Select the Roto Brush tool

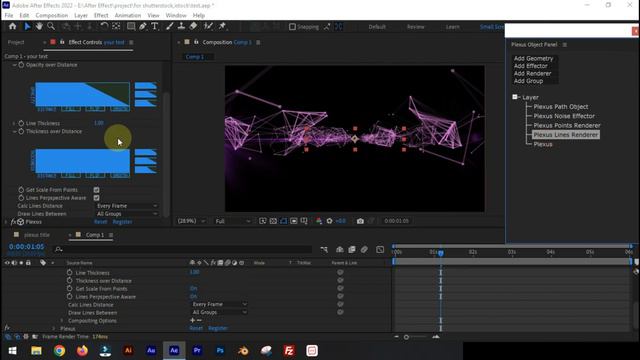[208, 27]
